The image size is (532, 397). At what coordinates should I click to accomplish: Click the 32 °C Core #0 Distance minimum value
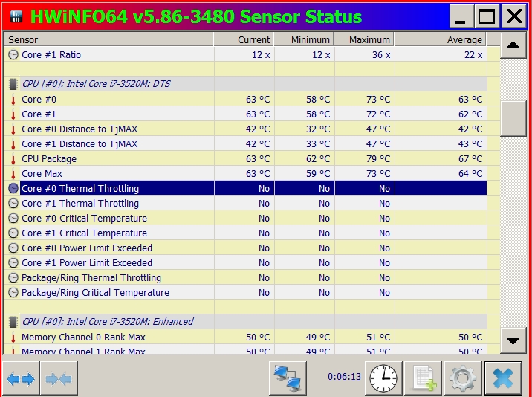tap(318, 129)
